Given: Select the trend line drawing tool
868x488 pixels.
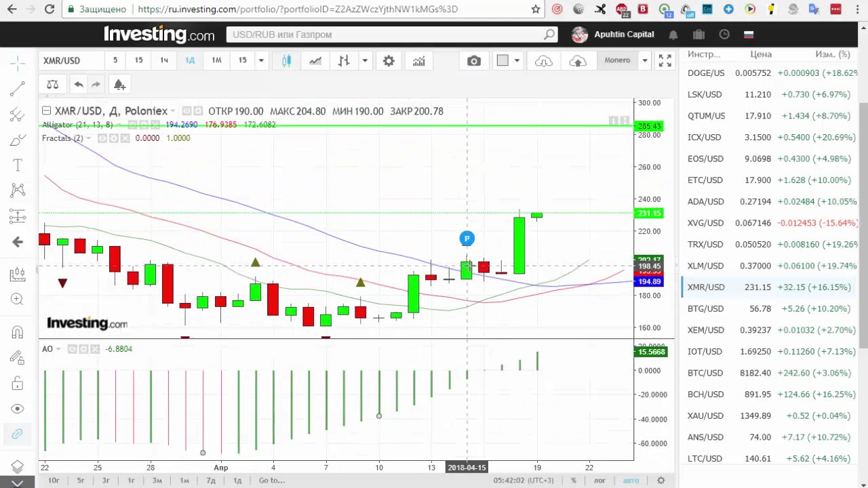Looking at the screenshot, I should 18,89.
